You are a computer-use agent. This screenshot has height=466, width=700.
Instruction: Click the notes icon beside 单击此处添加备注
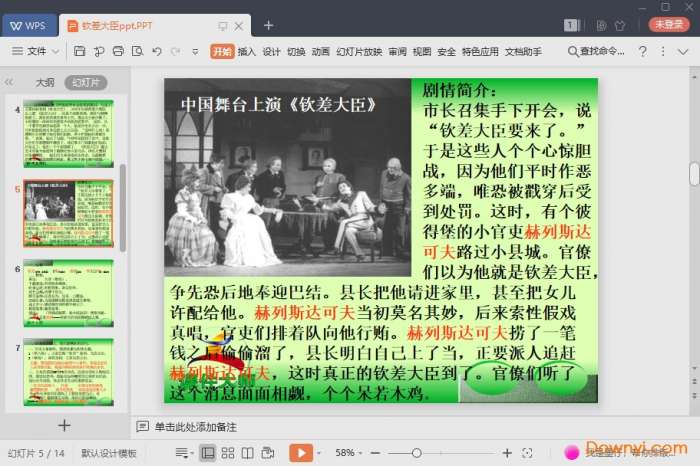pyautogui.click(x=142, y=426)
